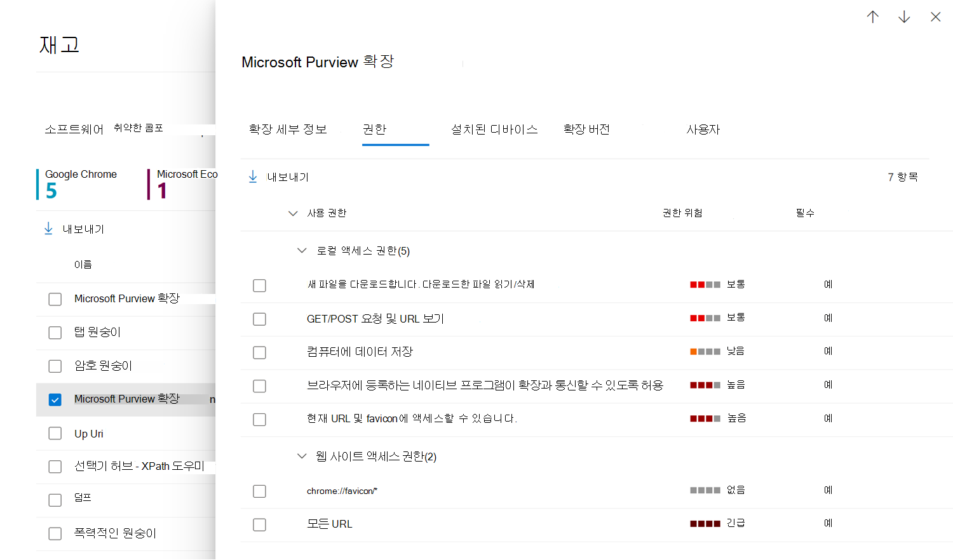Click 내보내기 in the inventory list
Viewport: 953px width, 560px height.
83,229
